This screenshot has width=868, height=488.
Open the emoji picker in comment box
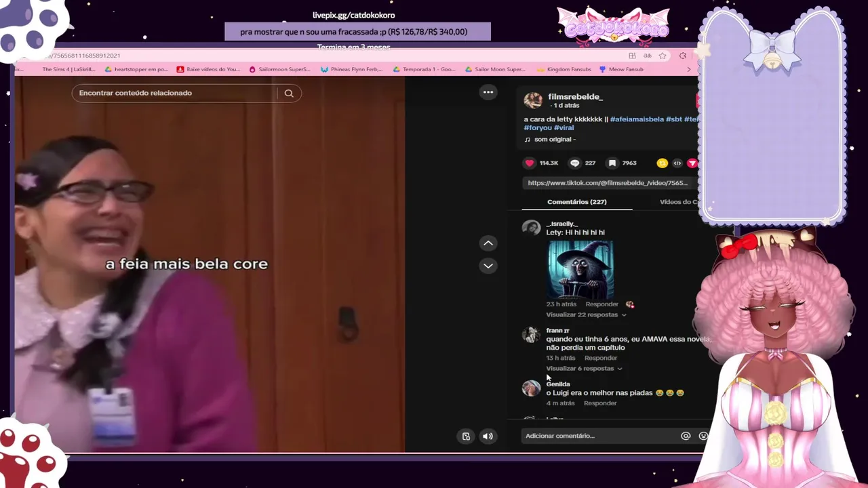(703, 436)
